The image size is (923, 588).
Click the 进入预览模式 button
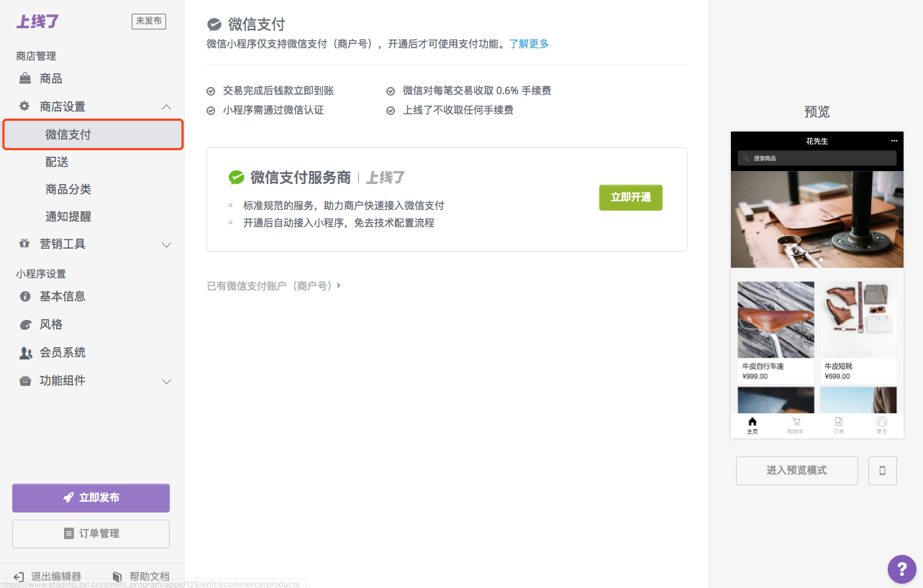click(796, 471)
